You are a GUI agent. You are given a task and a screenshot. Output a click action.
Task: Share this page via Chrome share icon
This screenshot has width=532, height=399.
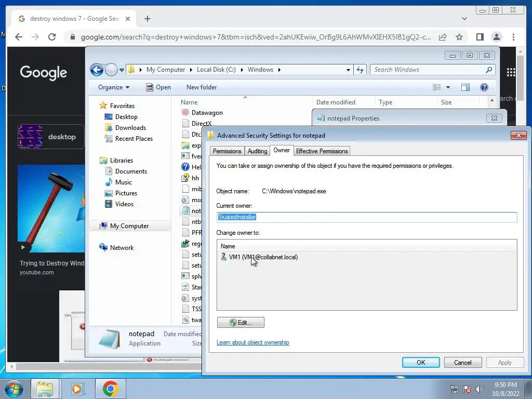coord(443,37)
